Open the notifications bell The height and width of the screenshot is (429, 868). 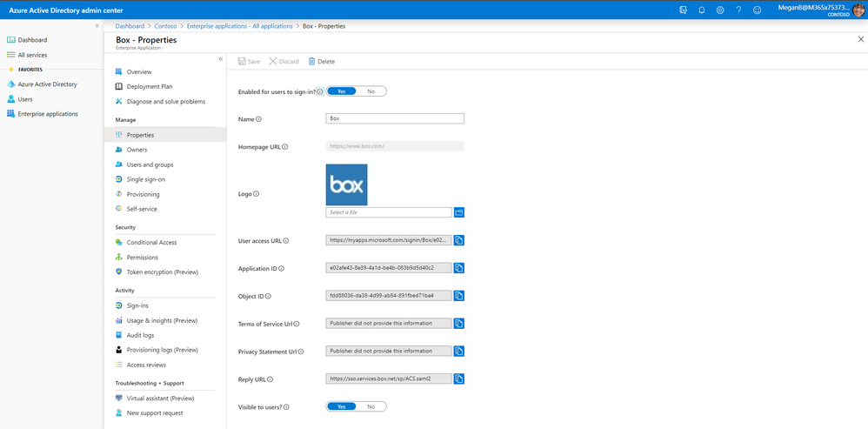[702, 10]
